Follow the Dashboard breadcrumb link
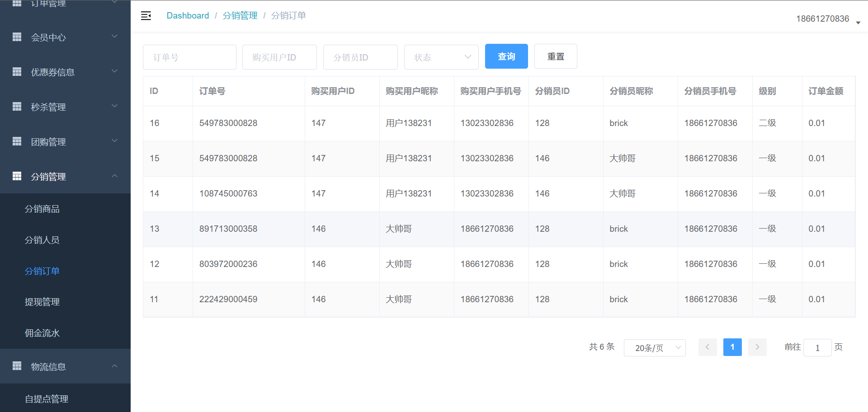 (188, 16)
